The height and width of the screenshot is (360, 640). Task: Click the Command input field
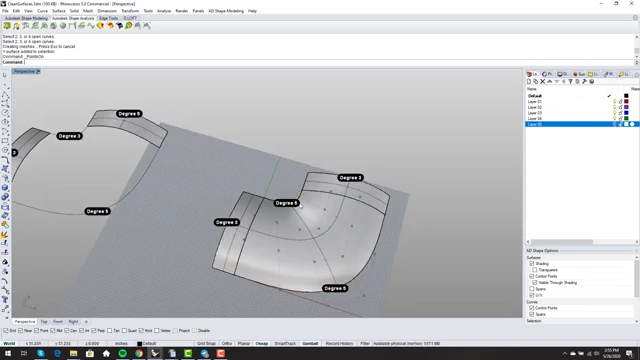329,62
